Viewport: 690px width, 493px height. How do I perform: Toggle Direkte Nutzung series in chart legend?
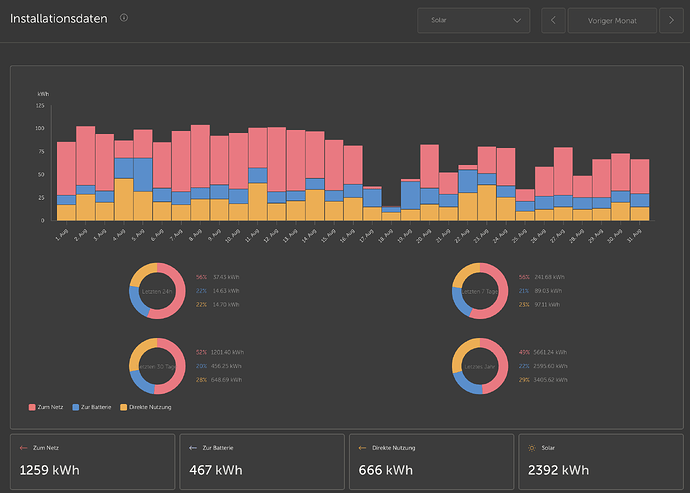pyautogui.click(x=146, y=407)
